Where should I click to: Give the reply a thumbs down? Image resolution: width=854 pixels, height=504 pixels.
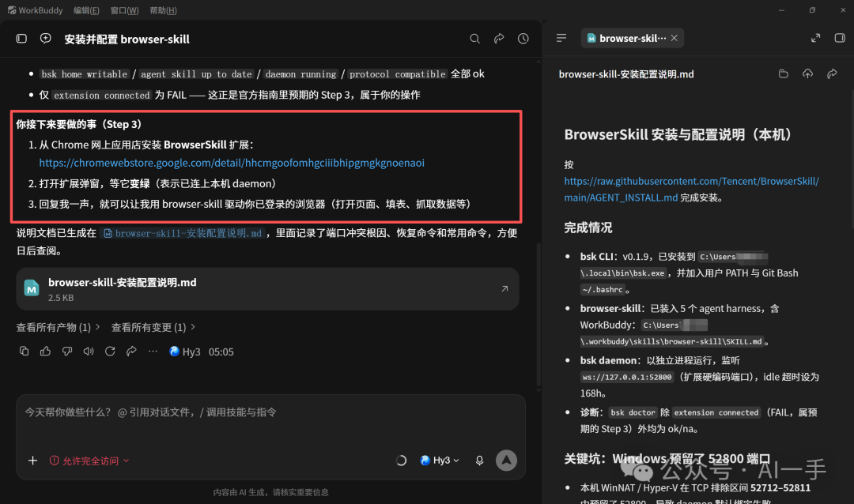(67, 352)
